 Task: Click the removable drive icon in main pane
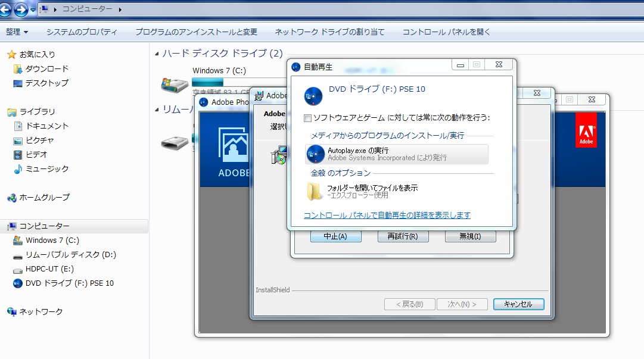pyautogui.click(x=175, y=143)
